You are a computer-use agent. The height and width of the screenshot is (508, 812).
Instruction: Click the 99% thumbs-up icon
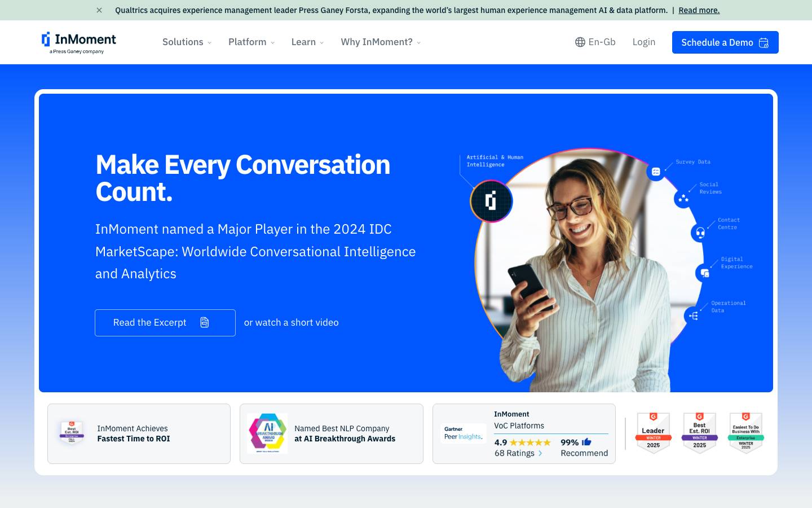586,442
